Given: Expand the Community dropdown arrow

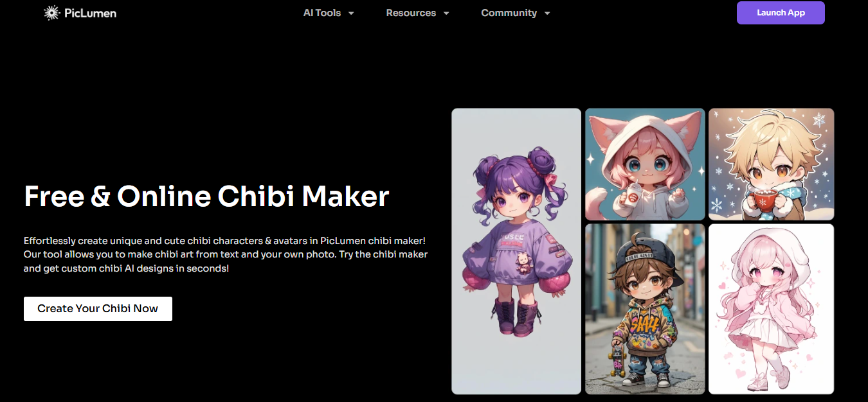Looking at the screenshot, I should point(547,13).
